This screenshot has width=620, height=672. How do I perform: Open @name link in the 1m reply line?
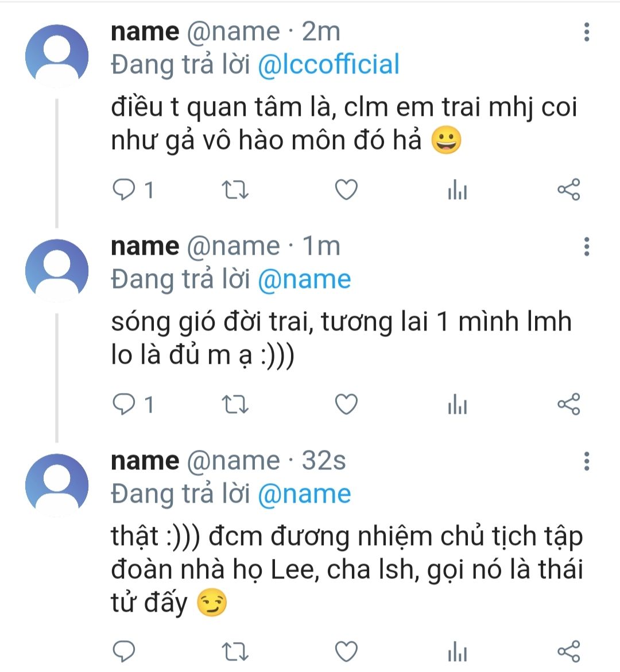(x=304, y=279)
